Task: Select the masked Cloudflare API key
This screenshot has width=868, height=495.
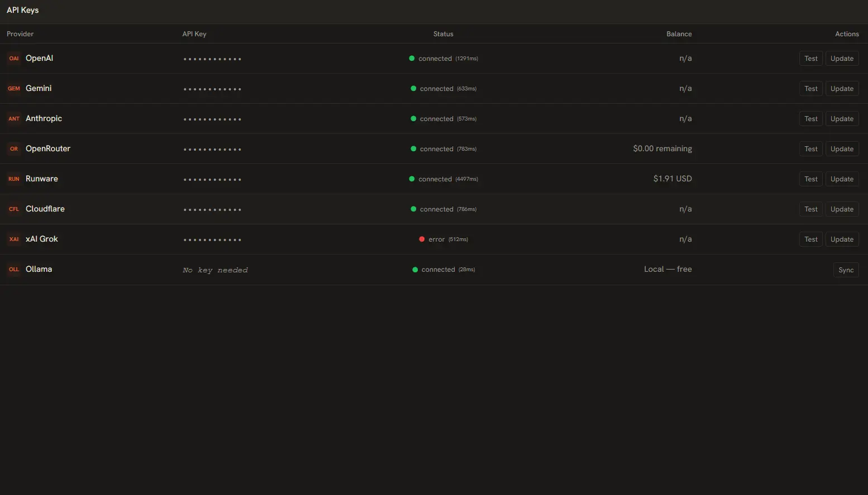Action: click(x=212, y=210)
